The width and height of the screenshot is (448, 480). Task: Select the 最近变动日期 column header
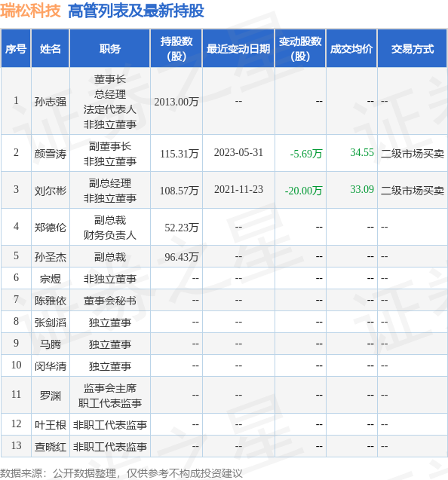click(x=238, y=49)
